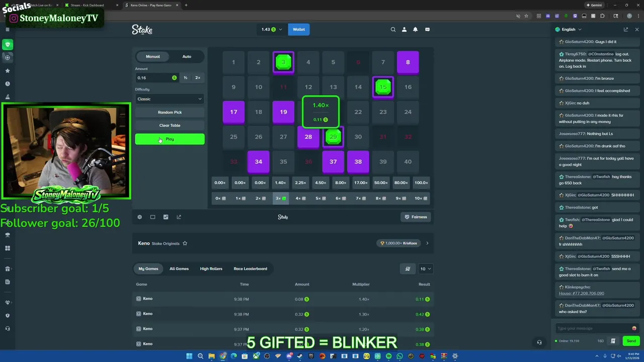Switch to My Games tab
The image size is (644, 362).
[x=148, y=269]
